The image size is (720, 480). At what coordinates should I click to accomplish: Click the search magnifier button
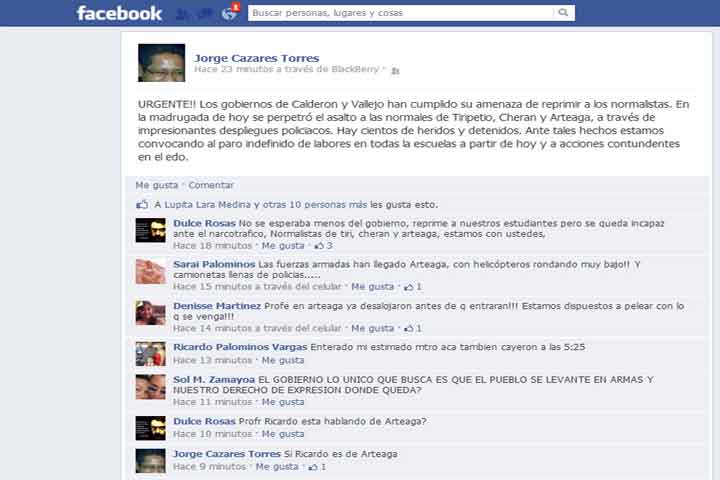563,13
